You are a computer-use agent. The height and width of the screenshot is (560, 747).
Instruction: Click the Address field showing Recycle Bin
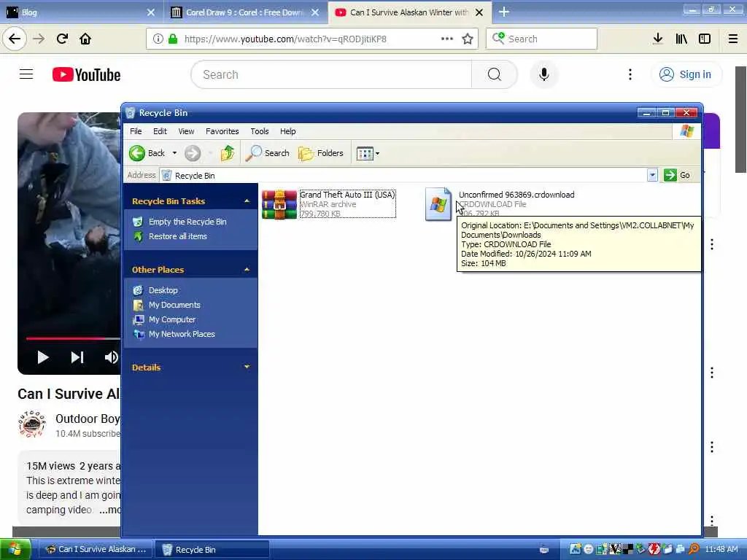403,176
